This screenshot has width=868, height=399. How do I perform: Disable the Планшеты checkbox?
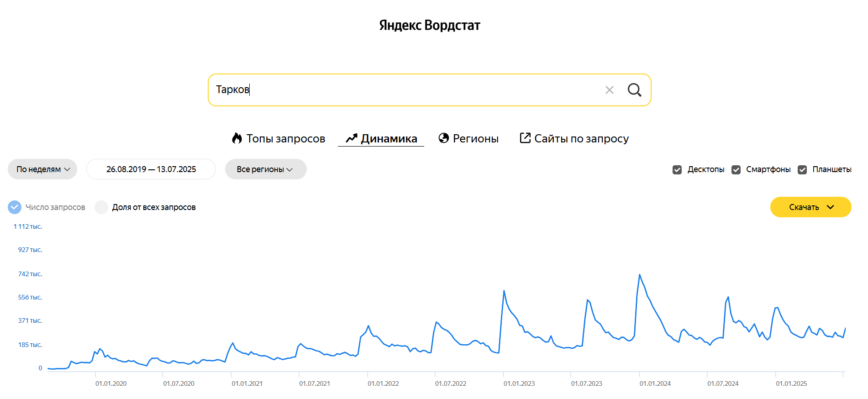click(x=802, y=170)
